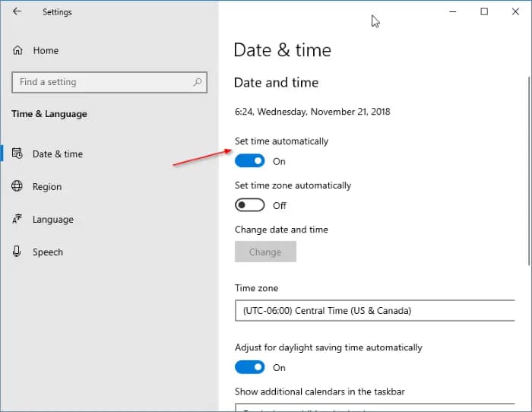Click 'Show additional calendars in the taskbar' label

click(320, 391)
